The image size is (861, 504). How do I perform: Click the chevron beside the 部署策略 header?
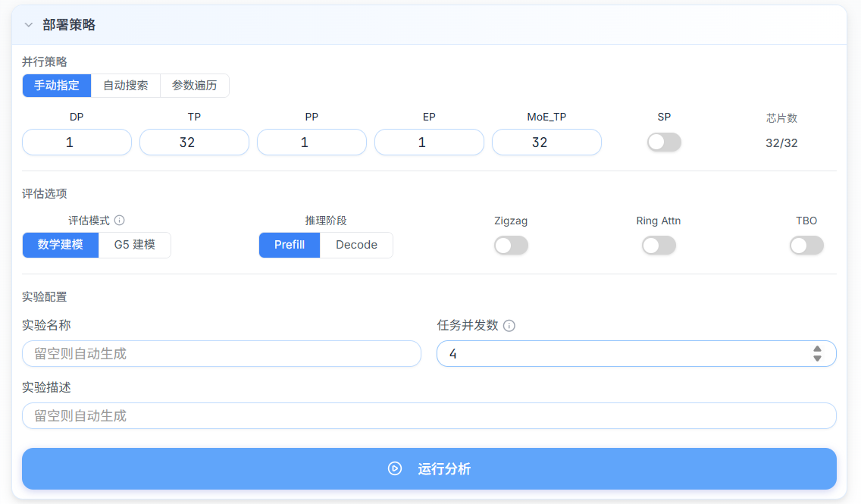[x=29, y=24]
